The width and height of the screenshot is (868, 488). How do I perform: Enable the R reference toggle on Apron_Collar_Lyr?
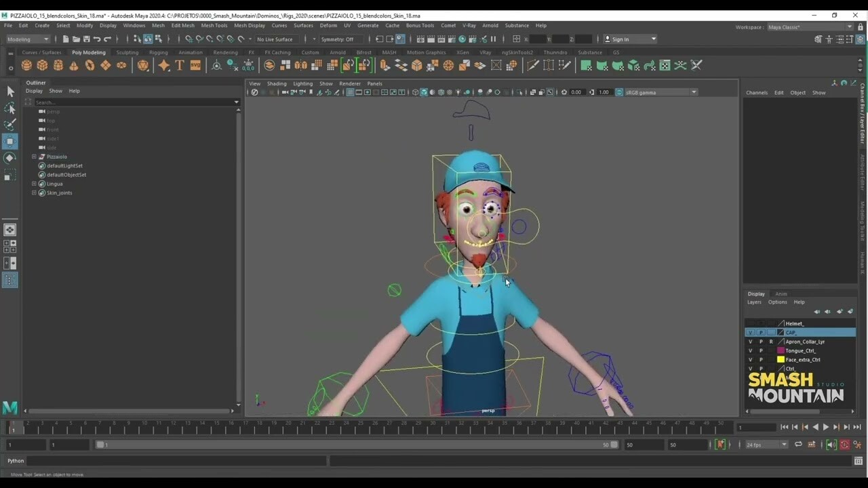[771, 342]
